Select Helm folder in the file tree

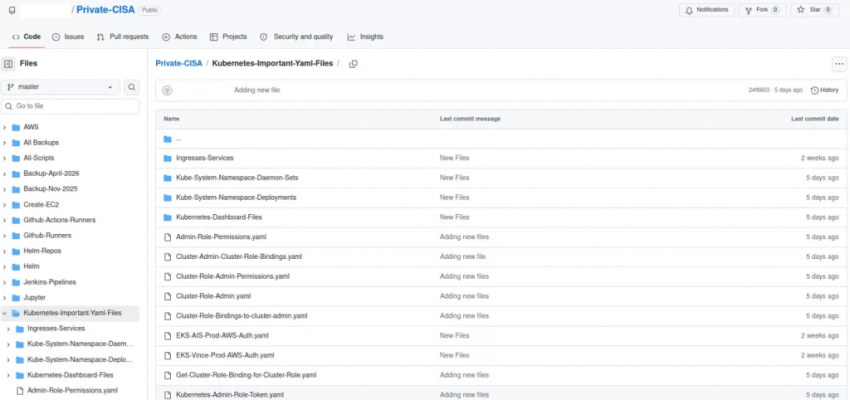point(31,267)
